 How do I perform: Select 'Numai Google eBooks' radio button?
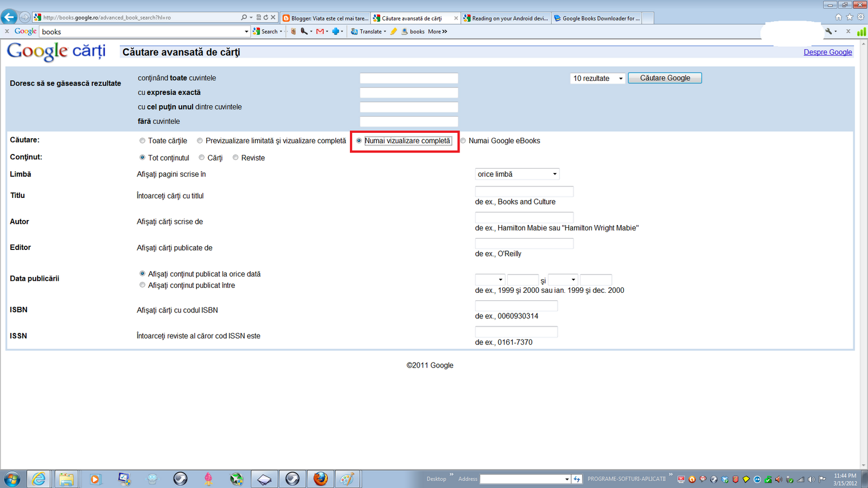463,141
